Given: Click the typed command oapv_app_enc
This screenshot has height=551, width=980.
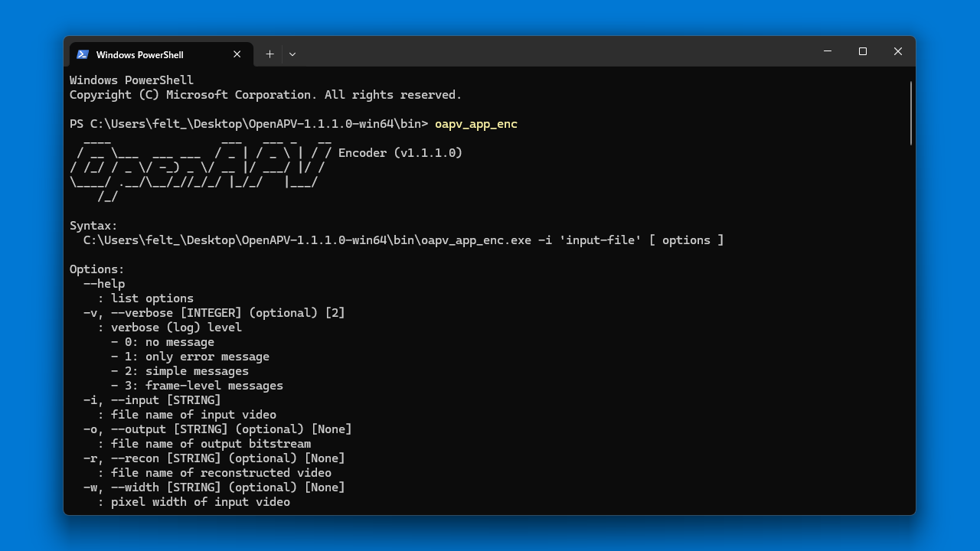Looking at the screenshot, I should click(x=476, y=124).
